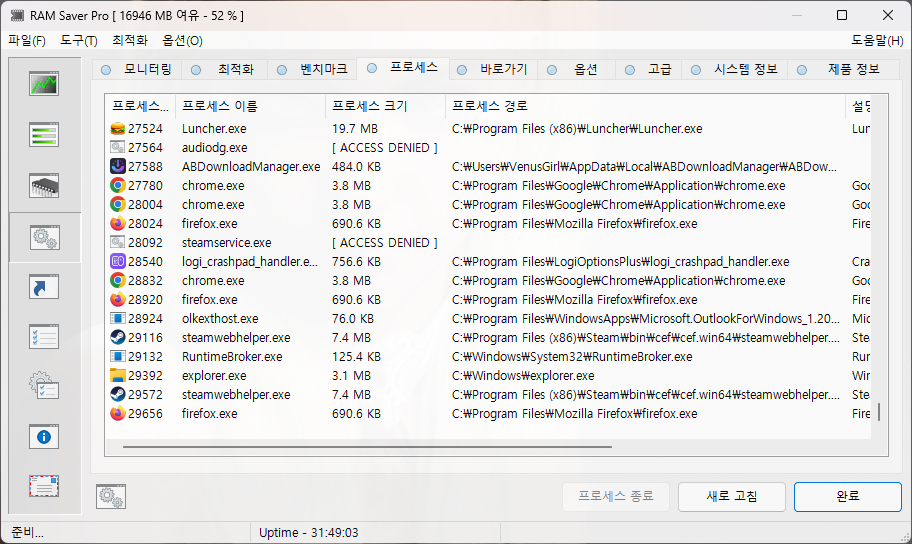
Task: Click the audiodg.exe process icon
Action: [117, 147]
